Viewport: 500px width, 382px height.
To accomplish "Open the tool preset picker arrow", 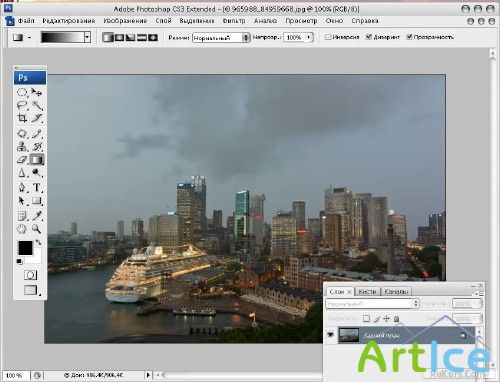I will pyautogui.click(x=29, y=37).
